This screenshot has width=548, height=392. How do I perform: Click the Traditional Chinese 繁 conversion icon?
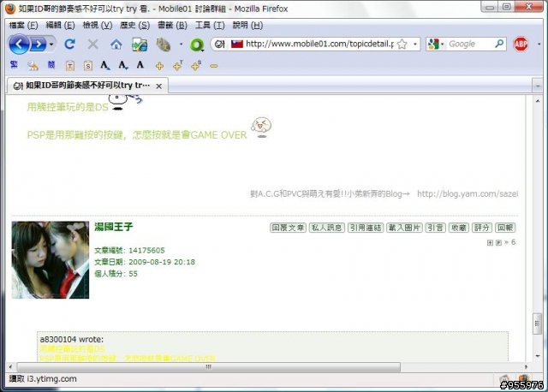(x=14, y=65)
